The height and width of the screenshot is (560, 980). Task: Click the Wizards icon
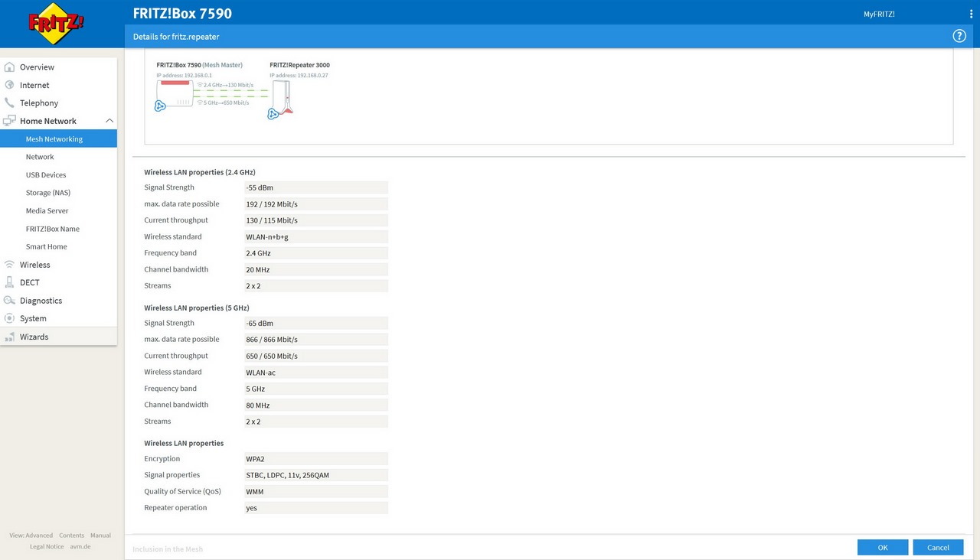coord(9,337)
